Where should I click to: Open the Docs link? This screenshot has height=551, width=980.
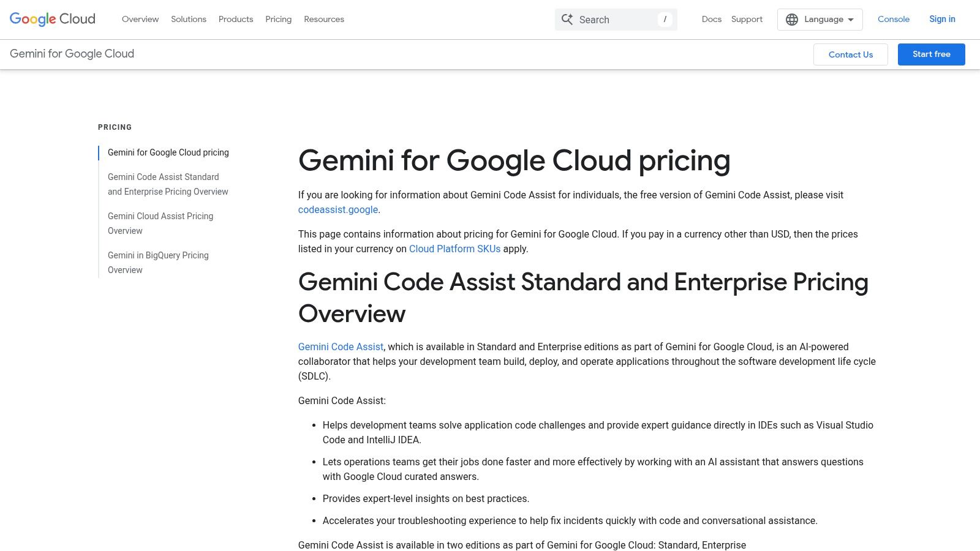(x=712, y=19)
